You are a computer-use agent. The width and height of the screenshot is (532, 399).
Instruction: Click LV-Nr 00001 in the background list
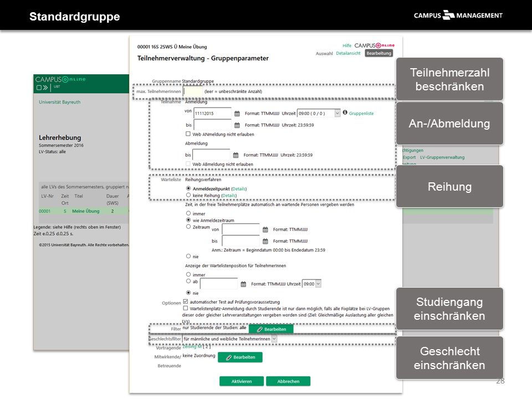pyautogui.click(x=44, y=211)
